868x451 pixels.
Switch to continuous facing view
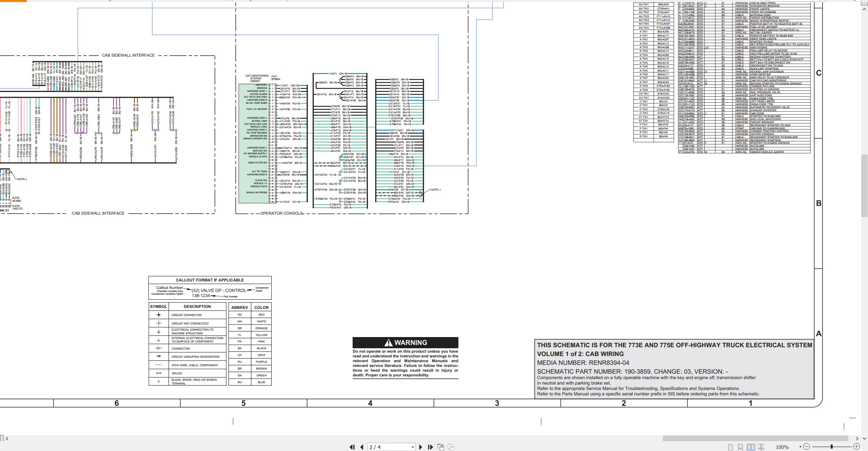click(761, 447)
